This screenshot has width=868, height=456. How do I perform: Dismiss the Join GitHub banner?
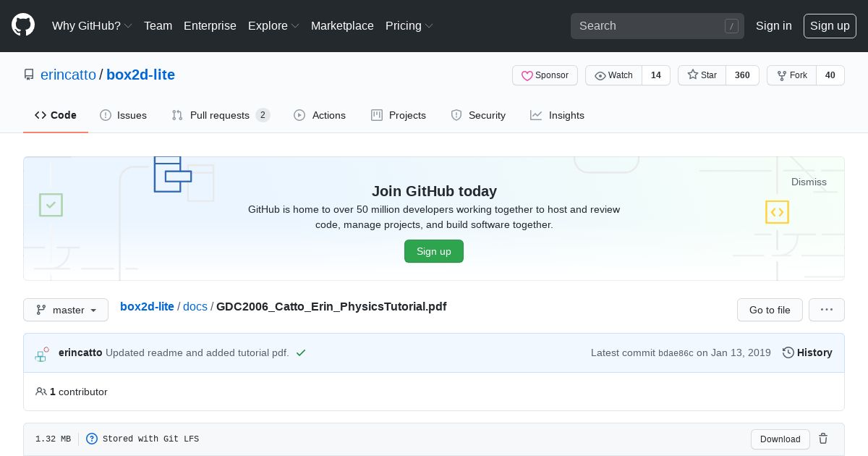click(809, 182)
